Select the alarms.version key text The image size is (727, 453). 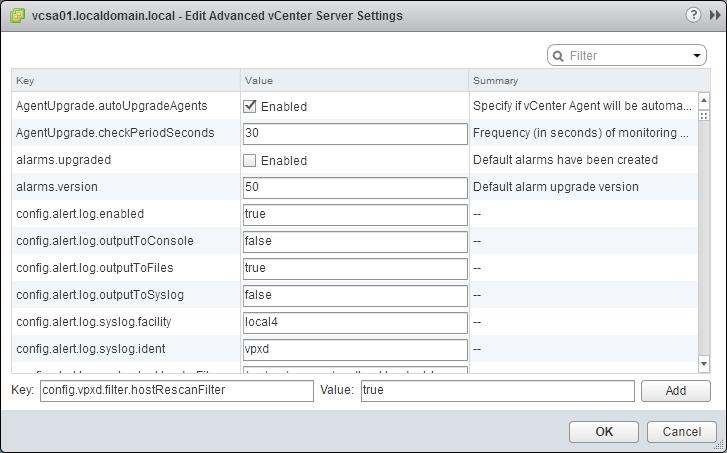pos(57,187)
